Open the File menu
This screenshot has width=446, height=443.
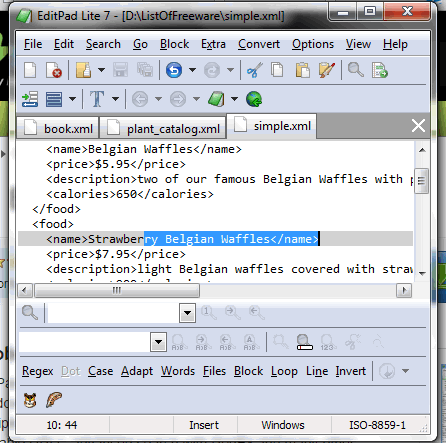click(33, 44)
